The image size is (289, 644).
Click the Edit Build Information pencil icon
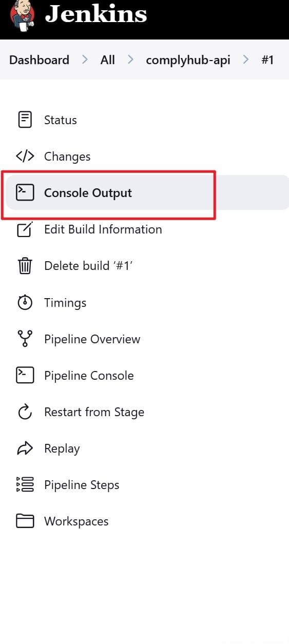coord(25,229)
